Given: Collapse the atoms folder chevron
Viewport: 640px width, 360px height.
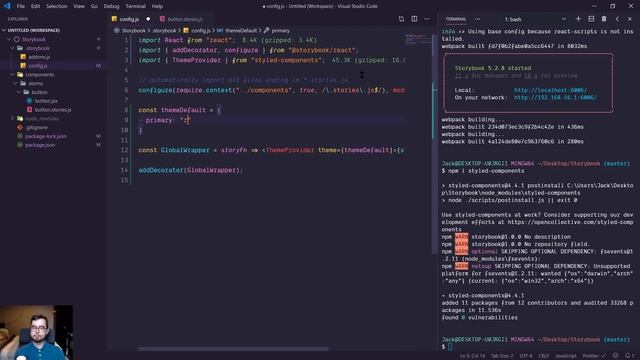Looking at the screenshot, I should point(16,83).
